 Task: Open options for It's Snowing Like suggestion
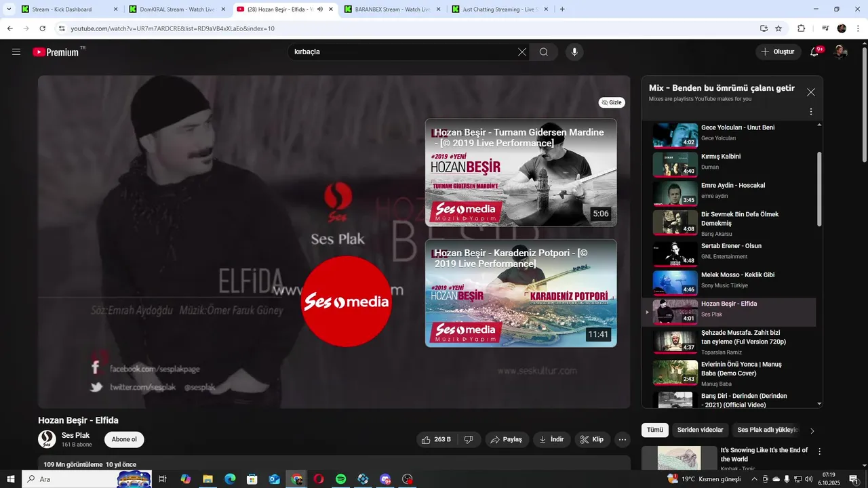coord(819,451)
